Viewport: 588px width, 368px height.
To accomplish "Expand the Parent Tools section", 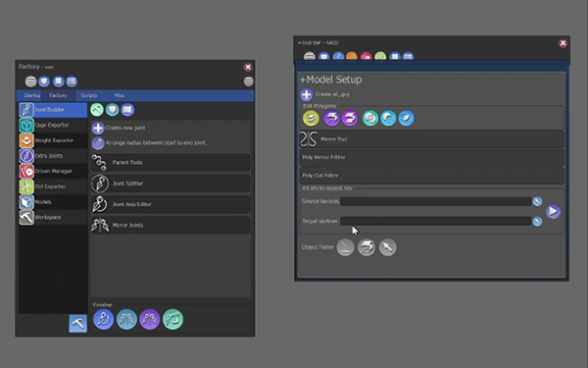I will click(171, 163).
